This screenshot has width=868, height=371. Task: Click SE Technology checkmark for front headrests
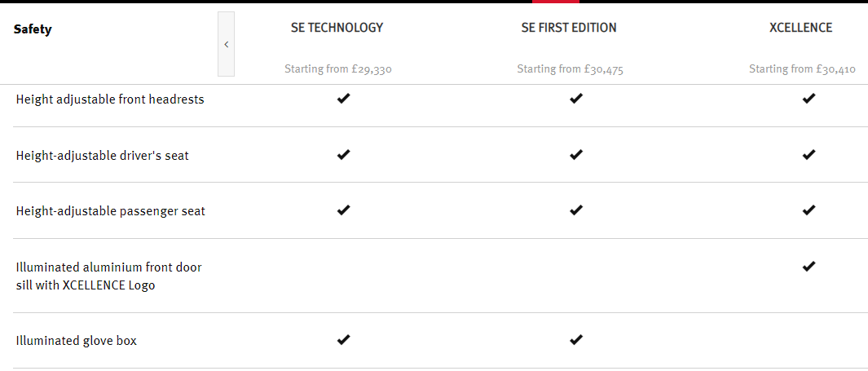[x=343, y=99]
